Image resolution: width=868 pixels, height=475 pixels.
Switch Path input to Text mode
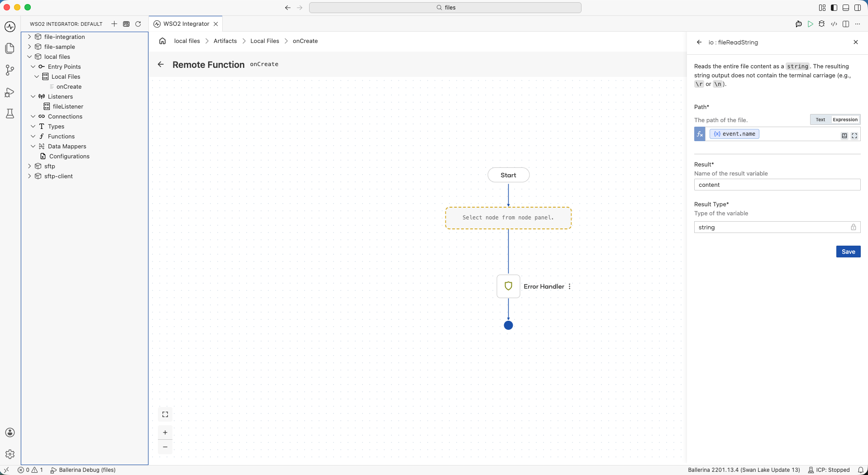[x=820, y=119]
